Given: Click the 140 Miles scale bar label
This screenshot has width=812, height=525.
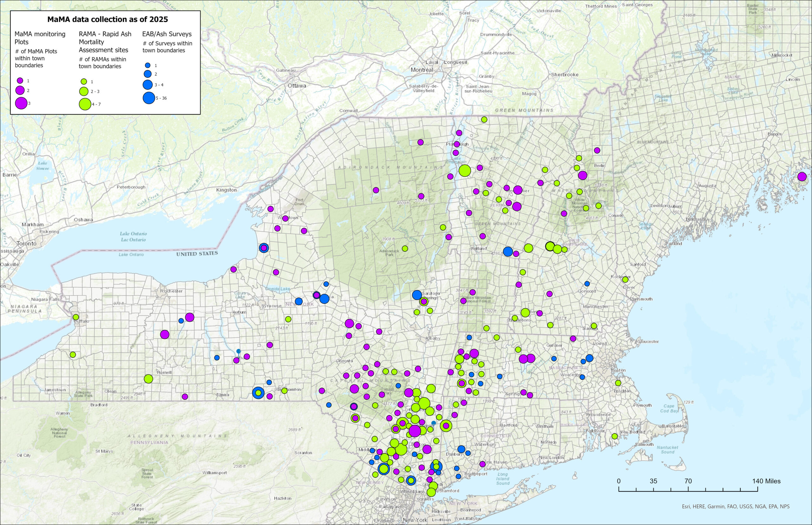Looking at the screenshot, I should click(766, 481).
